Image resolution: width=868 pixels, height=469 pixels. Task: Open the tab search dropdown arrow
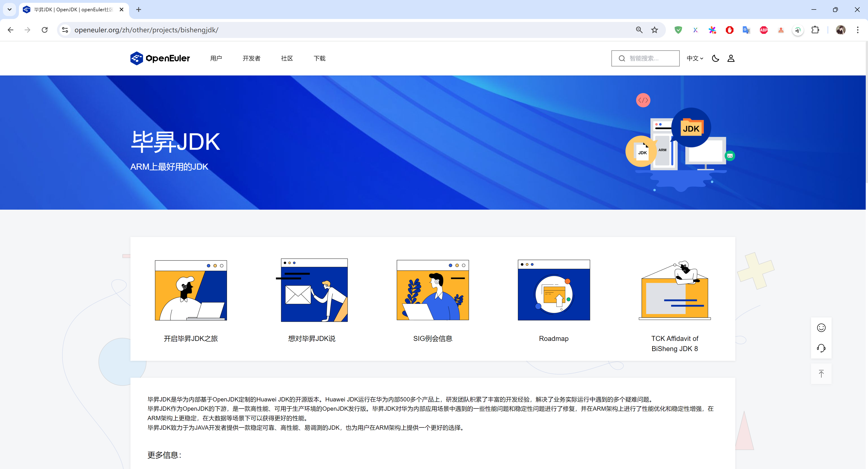pyautogui.click(x=9, y=9)
